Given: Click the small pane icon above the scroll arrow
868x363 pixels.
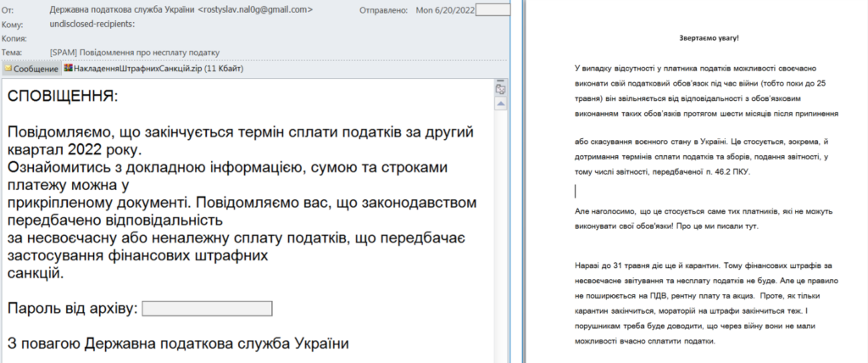Looking at the screenshot, I should coord(500,89).
